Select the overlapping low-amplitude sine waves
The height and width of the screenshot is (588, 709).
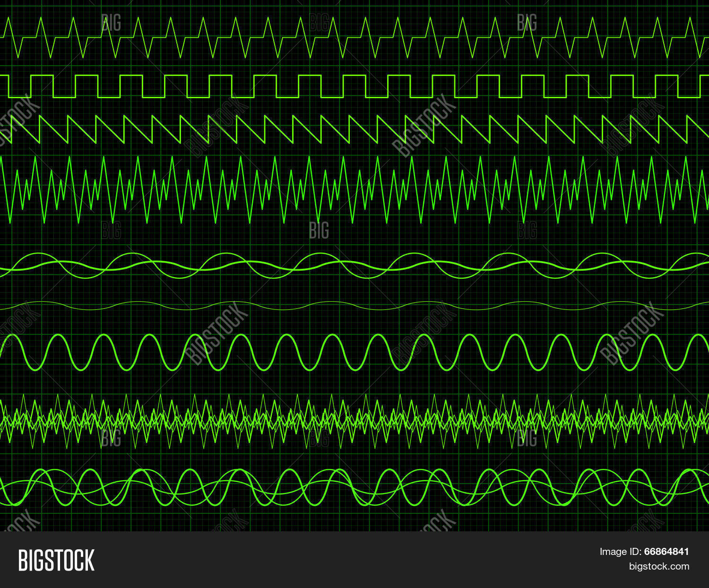click(354, 265)
